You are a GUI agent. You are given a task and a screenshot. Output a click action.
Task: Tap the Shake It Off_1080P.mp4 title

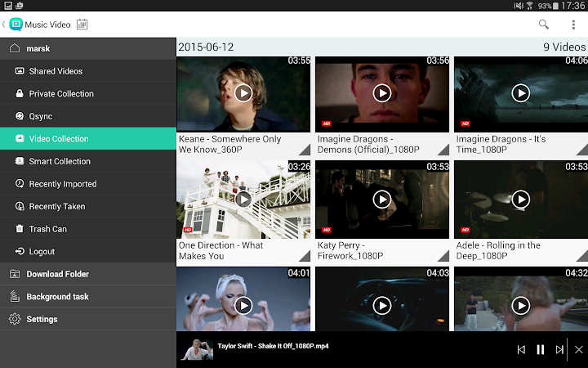(x=273, y=346)
